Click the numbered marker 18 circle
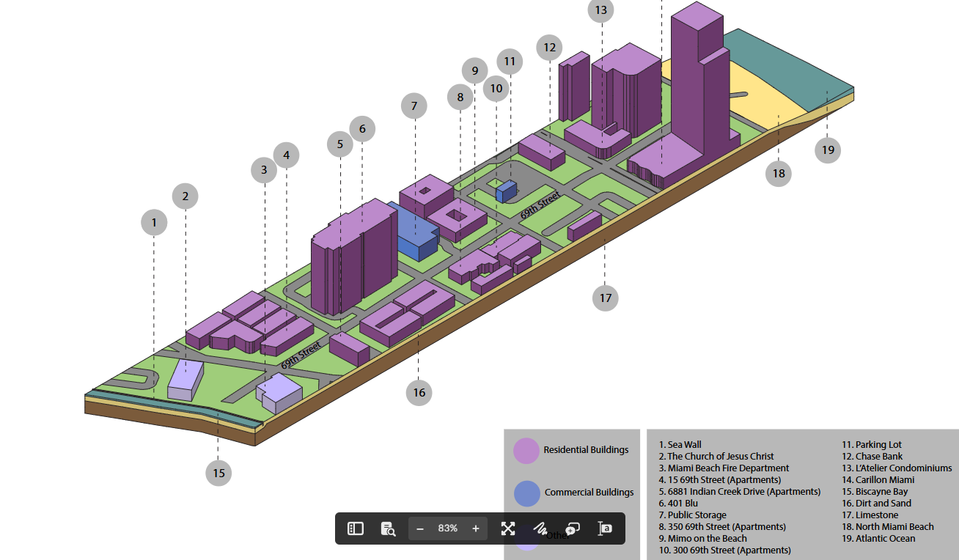The height and width of the screenshot is (560, 959). [779, 174]
